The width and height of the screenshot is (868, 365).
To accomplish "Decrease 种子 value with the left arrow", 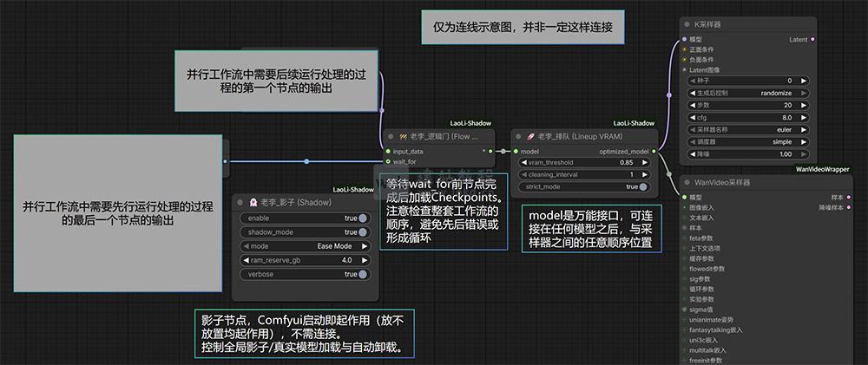I will [692, 81].
